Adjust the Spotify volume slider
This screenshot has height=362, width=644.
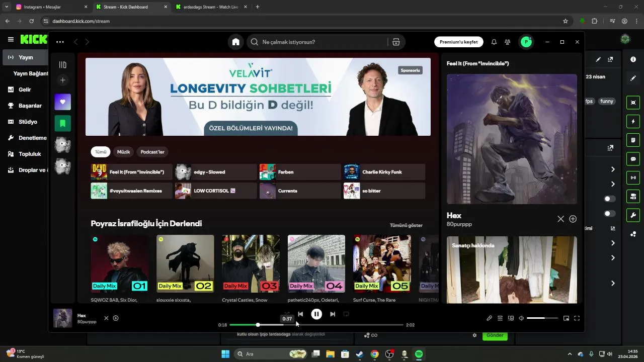[x=542, y=318]
